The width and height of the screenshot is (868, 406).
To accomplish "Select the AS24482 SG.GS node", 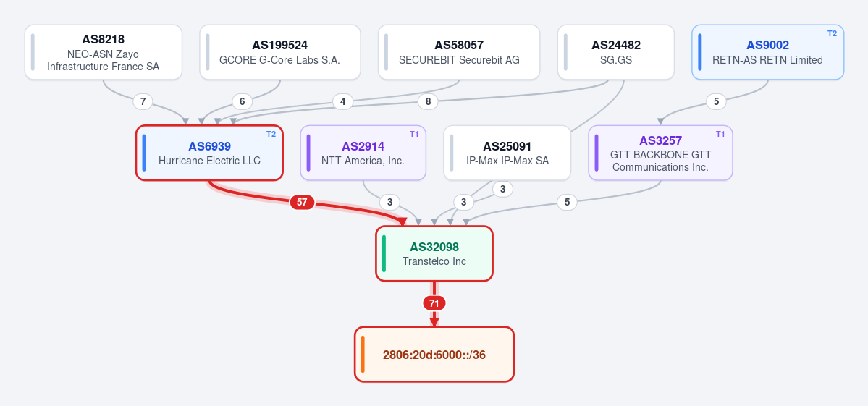I will (615, 52).
